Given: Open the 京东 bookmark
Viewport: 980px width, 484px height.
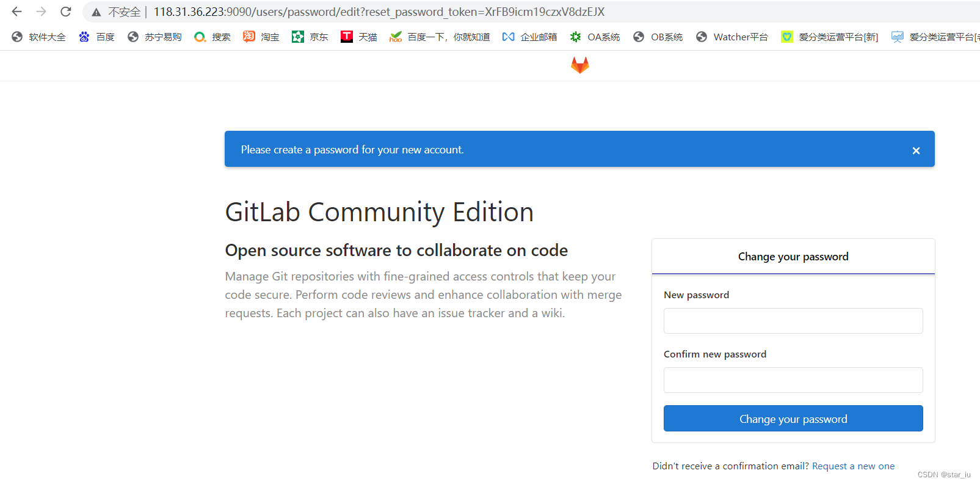Looking at the screenshot, I should tap(310, 37).
